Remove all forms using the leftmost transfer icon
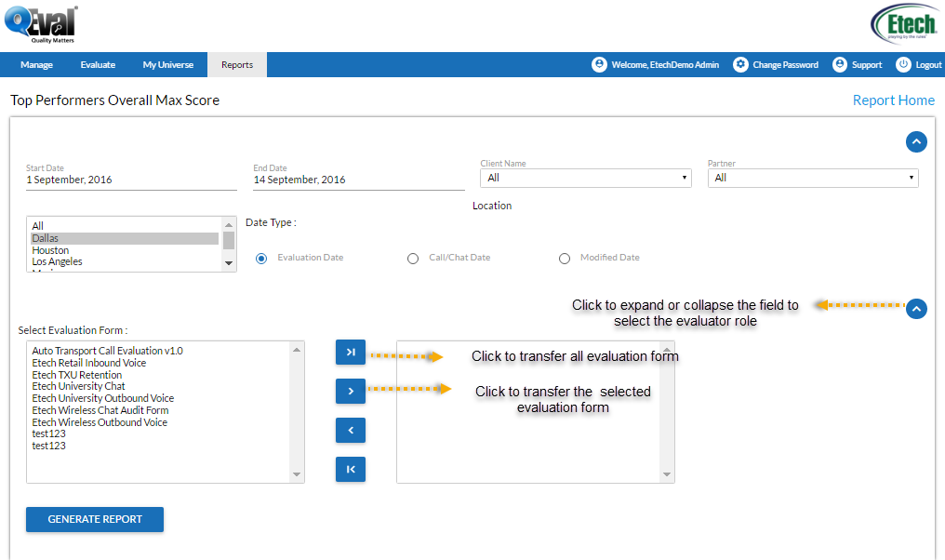 coord(351,469)
